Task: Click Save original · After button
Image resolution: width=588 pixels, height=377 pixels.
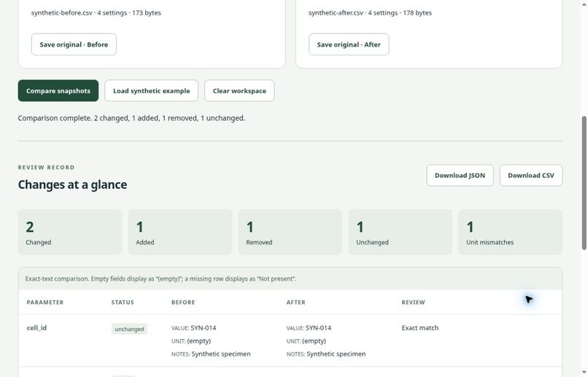Action: [349, 44]
